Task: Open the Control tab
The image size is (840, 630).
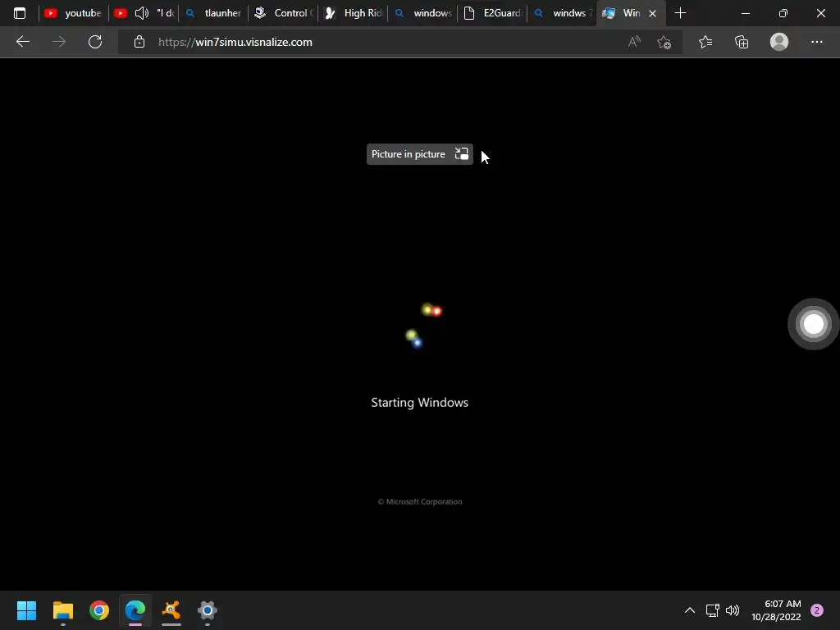Action: 283,13
